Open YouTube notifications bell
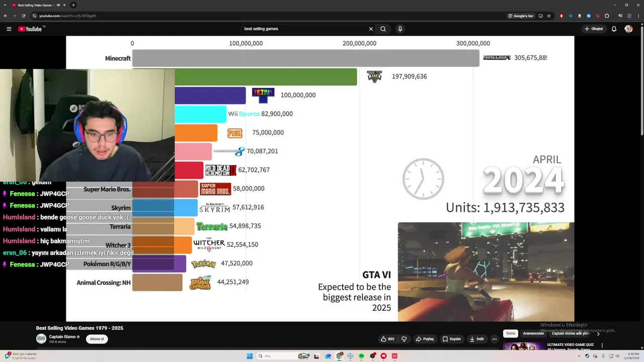 pos(614,29)
